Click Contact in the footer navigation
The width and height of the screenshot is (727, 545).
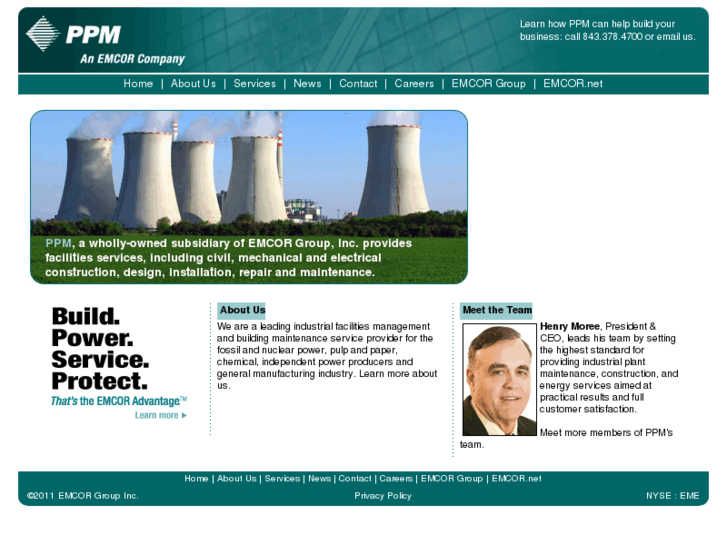click(355, 478)
